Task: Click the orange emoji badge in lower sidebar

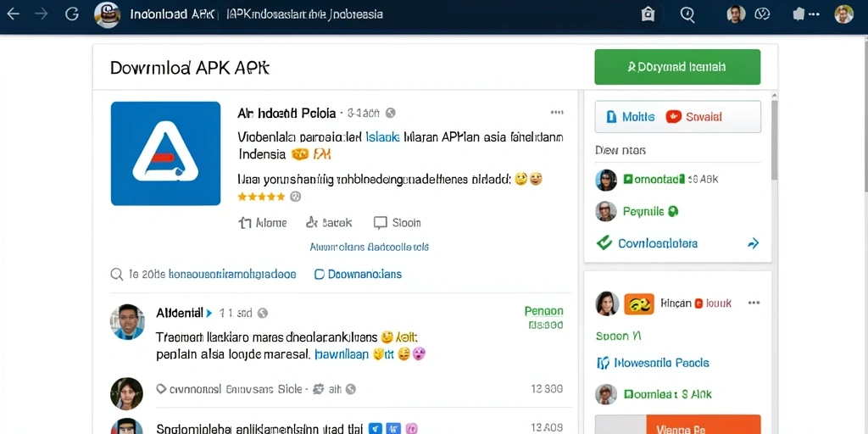Action: pos(639,304)
